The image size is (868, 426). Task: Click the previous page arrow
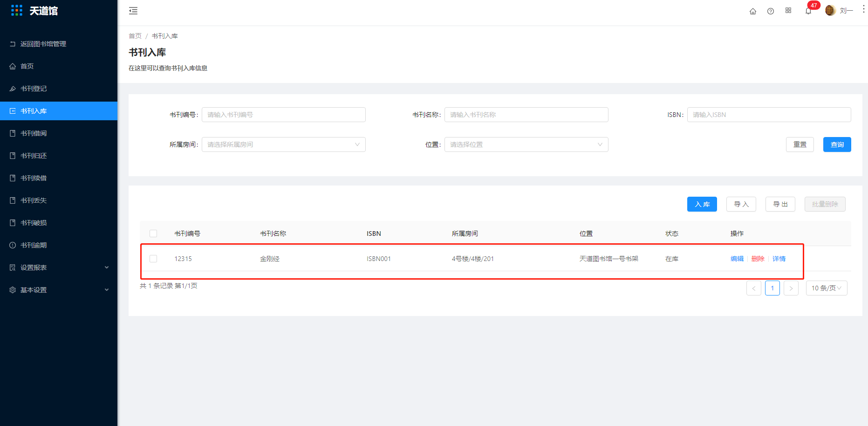pos(754,288)
